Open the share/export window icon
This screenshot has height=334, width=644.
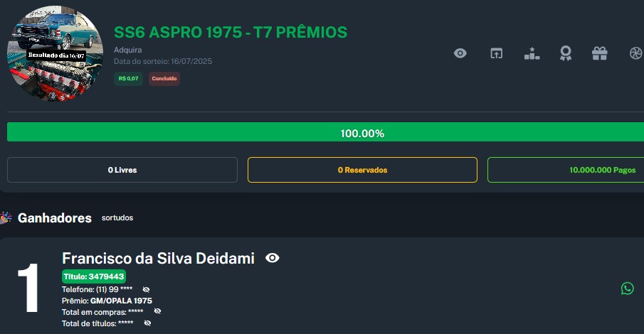tap(496, 53)
